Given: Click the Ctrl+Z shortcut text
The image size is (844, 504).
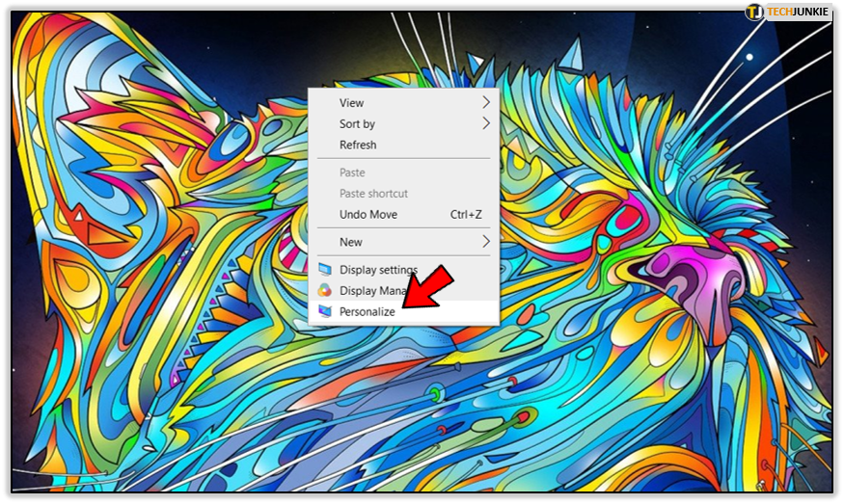Looking at the screenshot, I should click(x=466, y=215).
